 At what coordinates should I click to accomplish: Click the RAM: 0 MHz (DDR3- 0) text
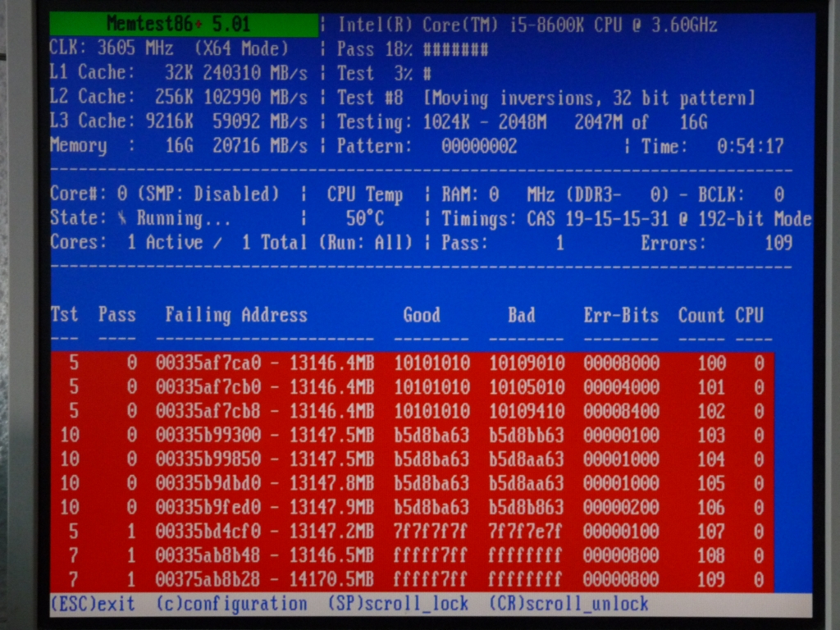tap(555, 194)
